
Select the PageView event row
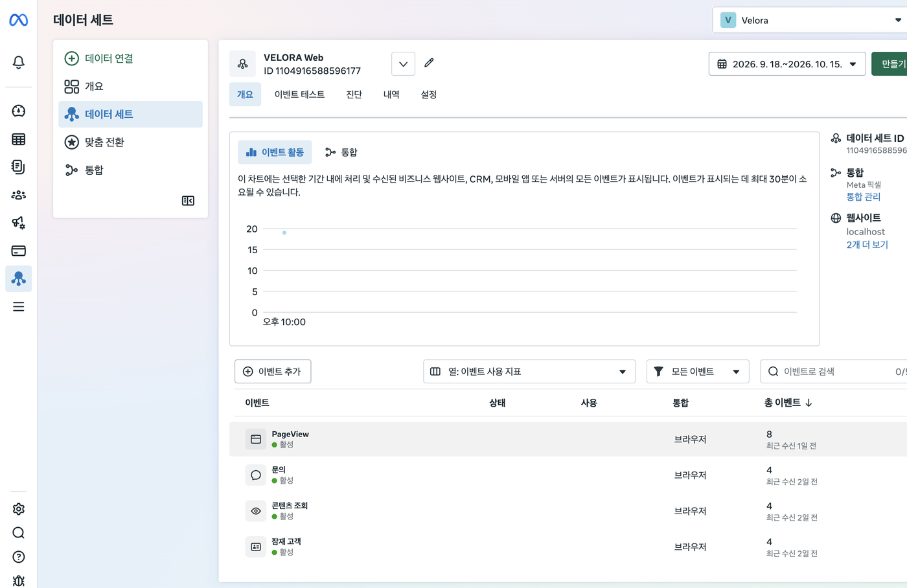click(x=568, y=439)
